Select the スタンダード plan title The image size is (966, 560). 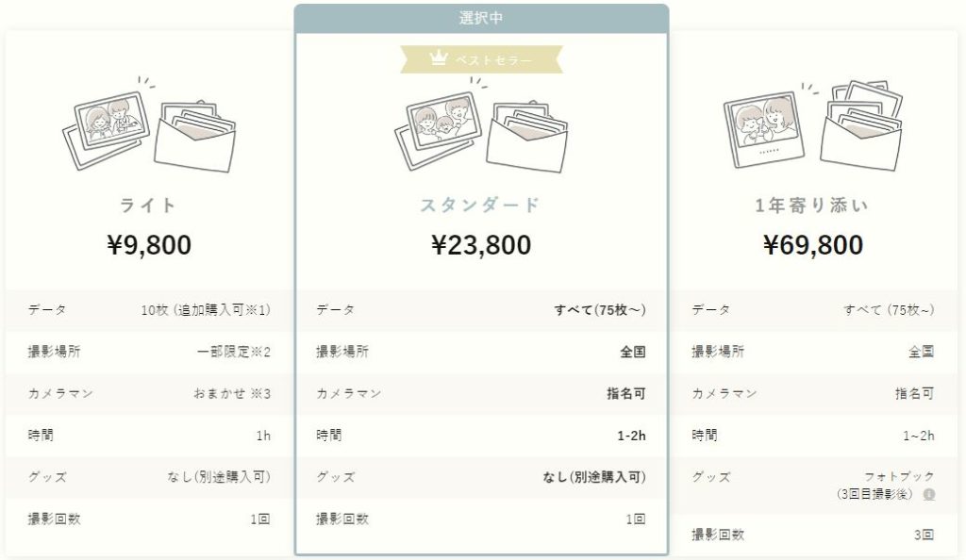480,205
